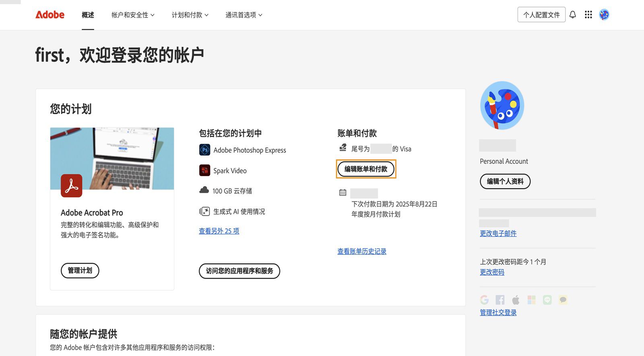Viewport: 644px width, 356px height.
Task: Expand the 通讯首选项 menu
Action: (x=244, y=15)
